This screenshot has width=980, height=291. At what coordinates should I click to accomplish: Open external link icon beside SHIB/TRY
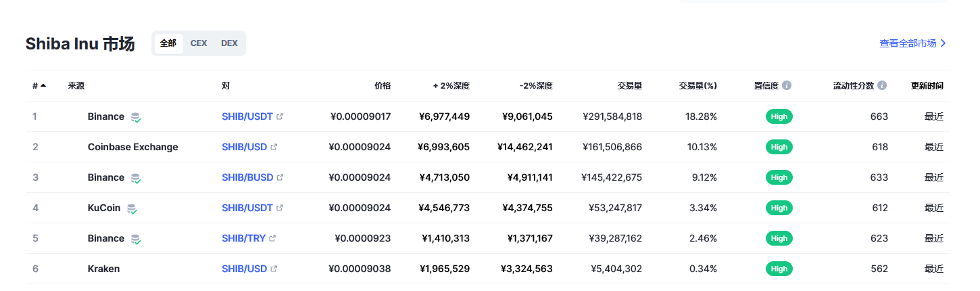coord(272,238)
